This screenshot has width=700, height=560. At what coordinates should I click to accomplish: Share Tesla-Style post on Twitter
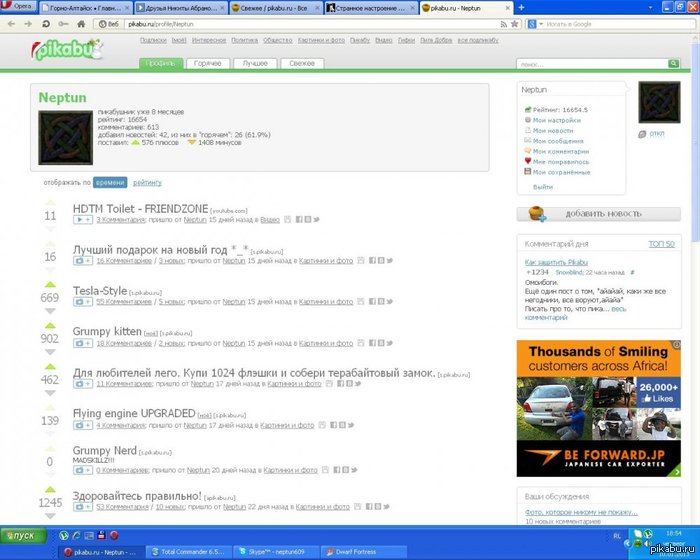tap(391, 301)
